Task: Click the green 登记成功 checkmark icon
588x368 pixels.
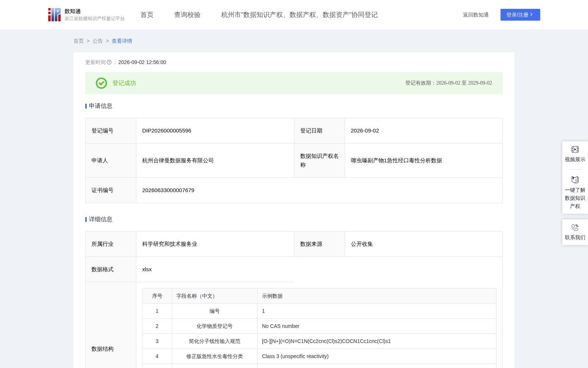Action: pos(101,83)
